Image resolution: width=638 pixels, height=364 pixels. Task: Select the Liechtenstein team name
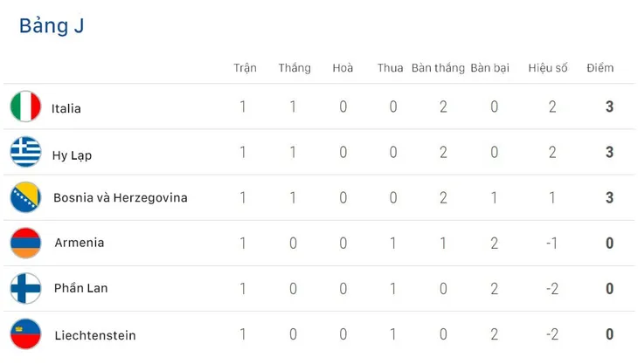point(95,335)
